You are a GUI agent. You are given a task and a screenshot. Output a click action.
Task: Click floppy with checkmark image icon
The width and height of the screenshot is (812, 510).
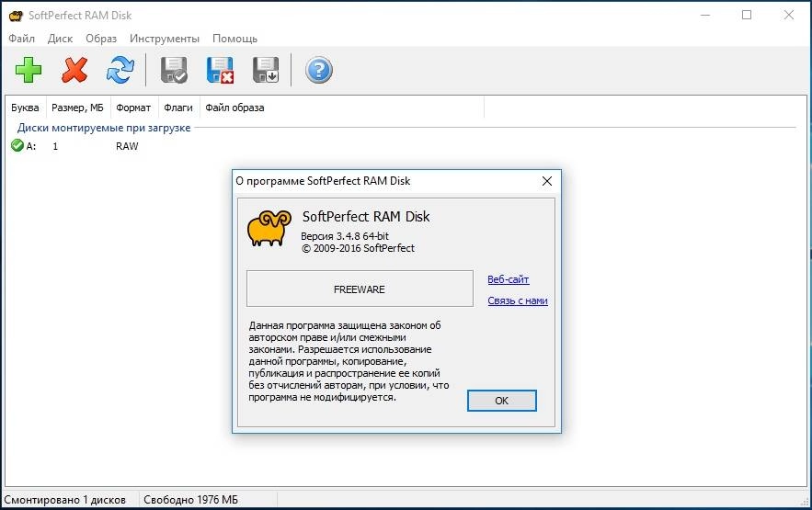coord(174,70)
